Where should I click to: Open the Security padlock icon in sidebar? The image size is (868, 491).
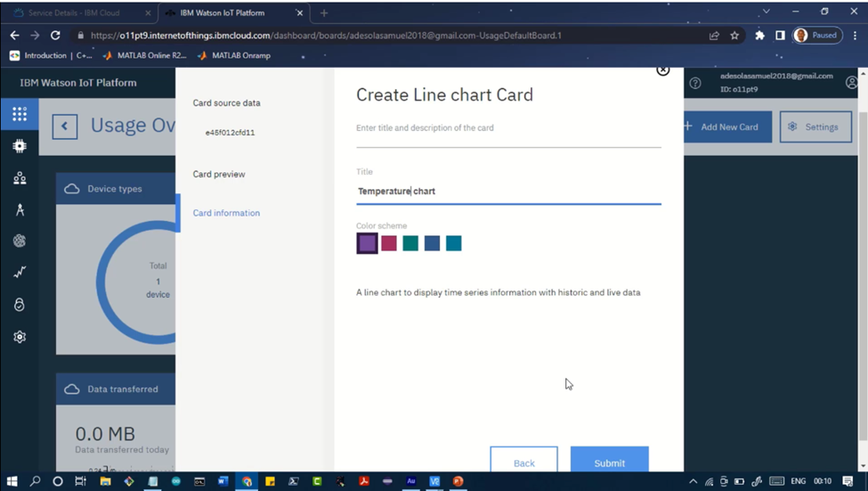point(20,304)
